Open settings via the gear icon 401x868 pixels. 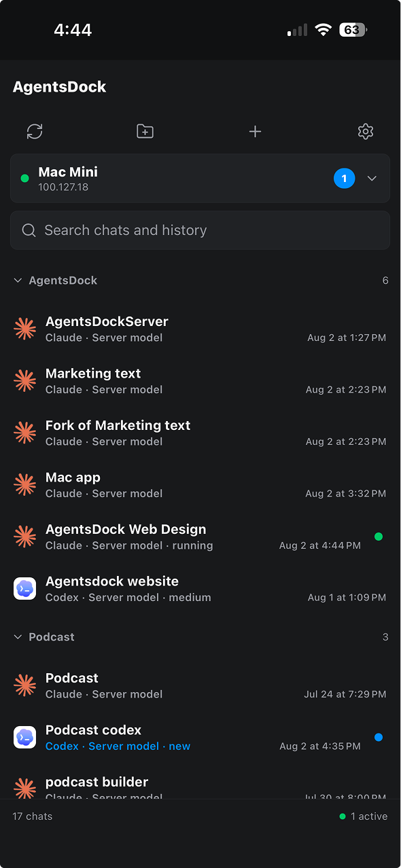coord(366,131)
